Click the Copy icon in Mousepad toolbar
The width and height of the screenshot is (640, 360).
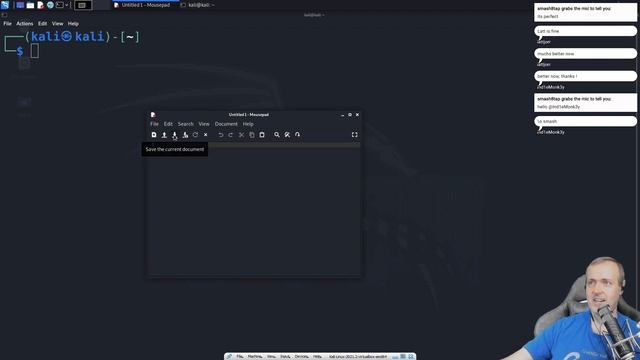(251, 135)
